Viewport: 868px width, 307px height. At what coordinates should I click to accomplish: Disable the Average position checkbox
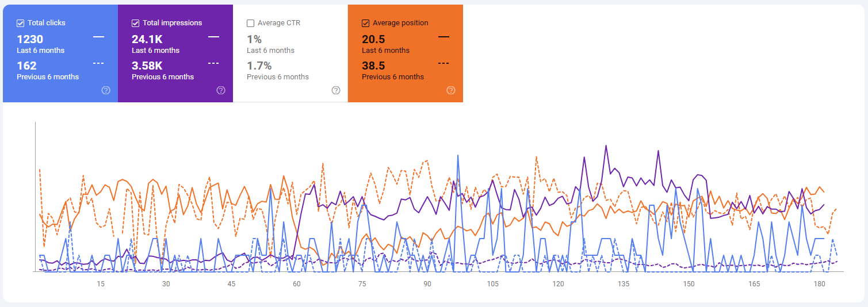(366, 23)
